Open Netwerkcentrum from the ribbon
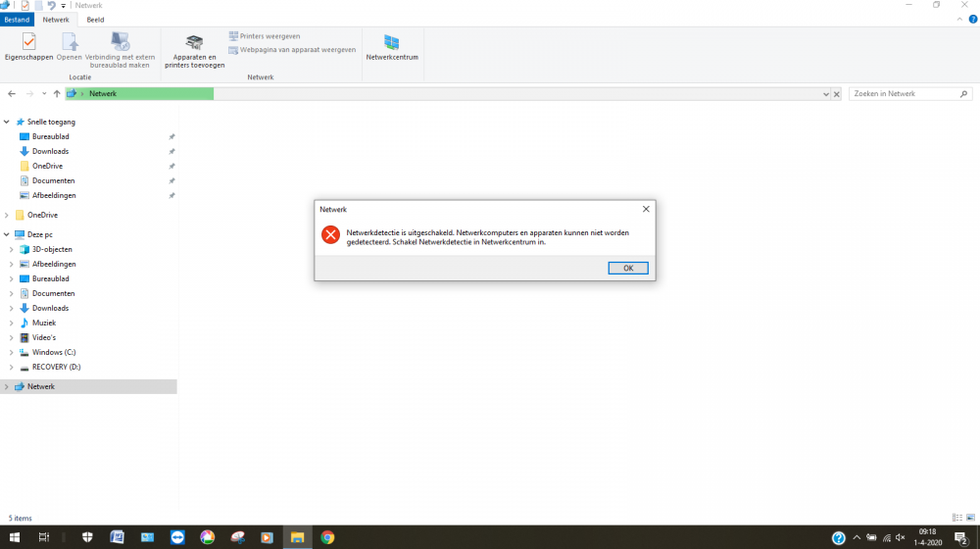 (392, 47)
